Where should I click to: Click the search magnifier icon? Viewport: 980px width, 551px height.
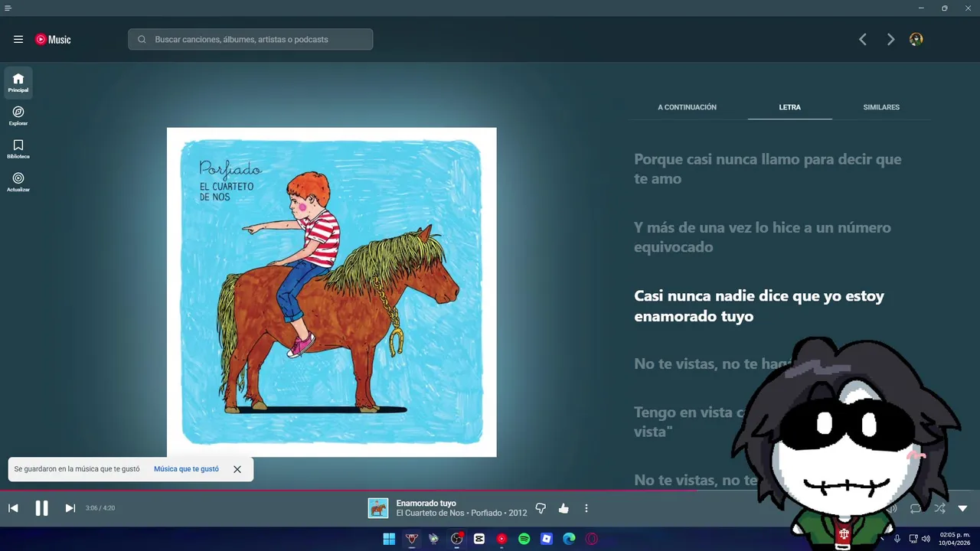(142, 39)
